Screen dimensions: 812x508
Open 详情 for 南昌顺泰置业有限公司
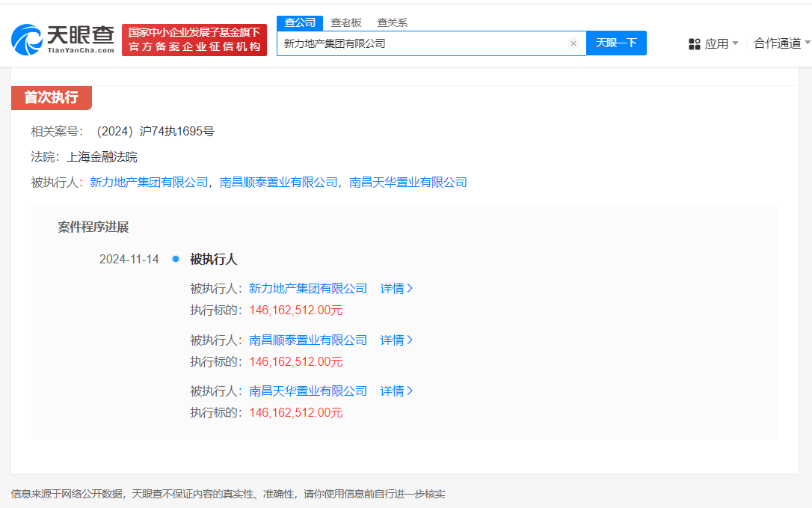396,340
